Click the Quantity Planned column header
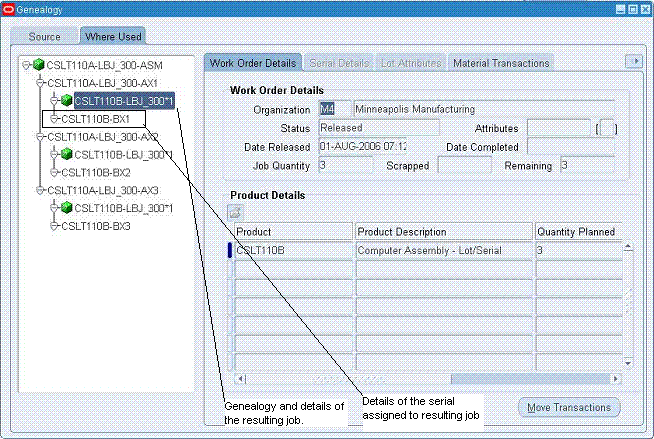This screenshot has width=654, height=439. pyautogui.click(x=579, y=231)
